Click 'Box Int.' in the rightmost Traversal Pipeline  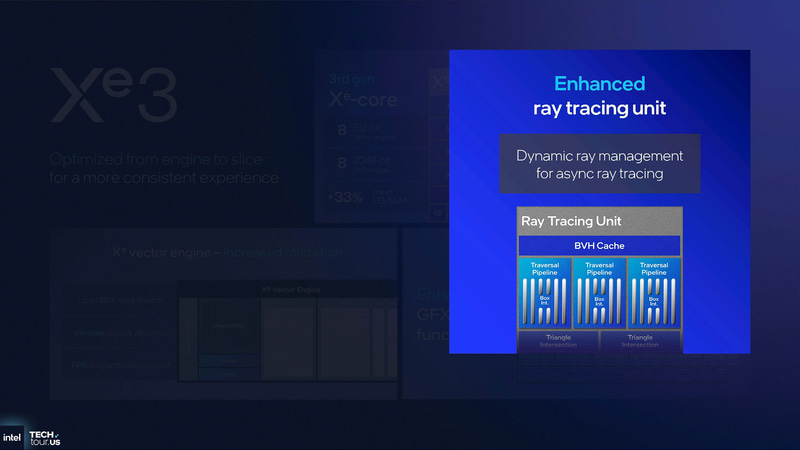654,300
